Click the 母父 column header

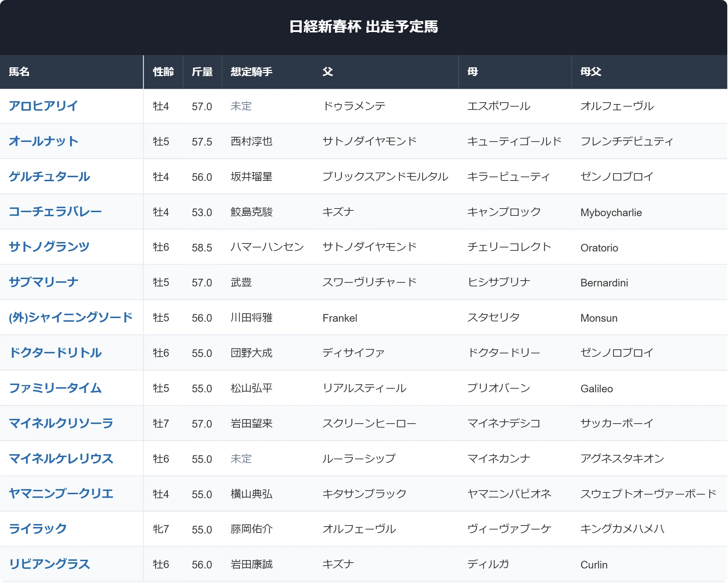click(x=591, y=72)
